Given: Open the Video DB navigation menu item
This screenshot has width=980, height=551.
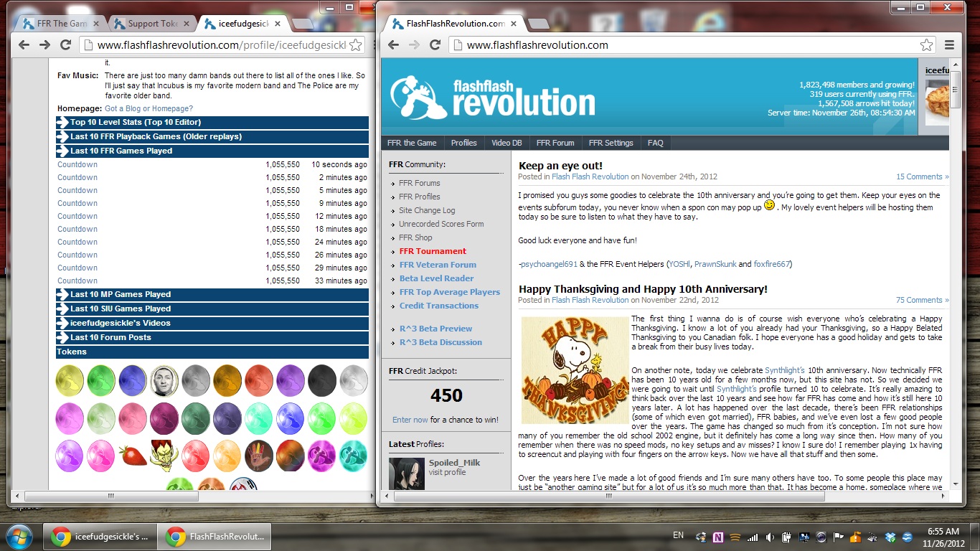Looking at the screenshot, I should tap(507, 143).
